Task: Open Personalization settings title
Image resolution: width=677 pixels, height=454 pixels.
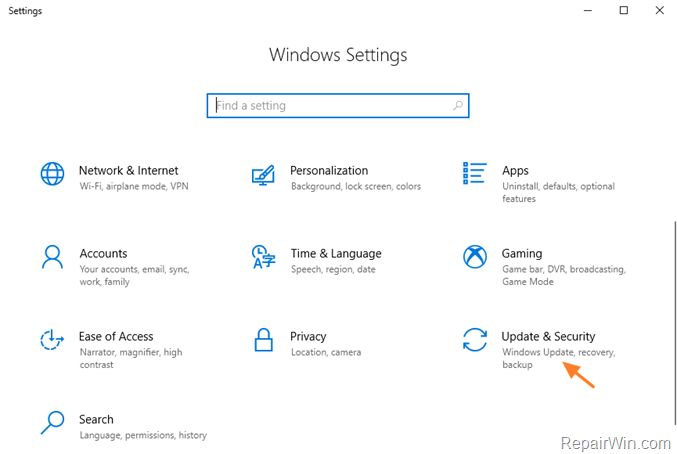Action: 329,170
